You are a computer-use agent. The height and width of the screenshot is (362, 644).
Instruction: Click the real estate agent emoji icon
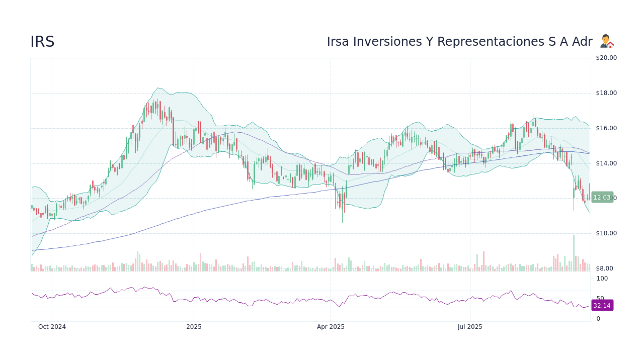pos(607,41)
